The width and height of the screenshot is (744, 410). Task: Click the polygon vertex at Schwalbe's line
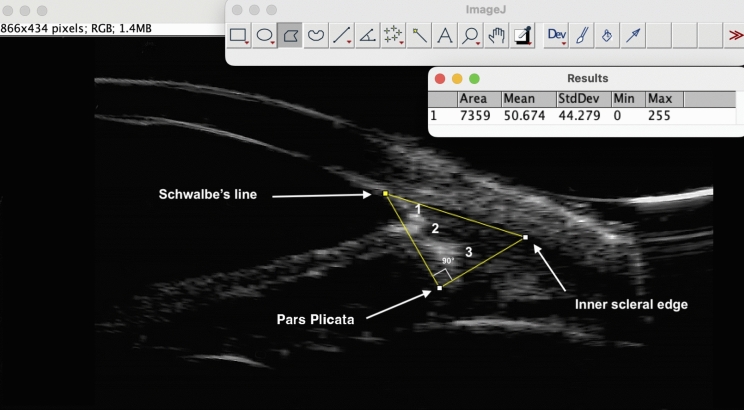pos(386,193)
